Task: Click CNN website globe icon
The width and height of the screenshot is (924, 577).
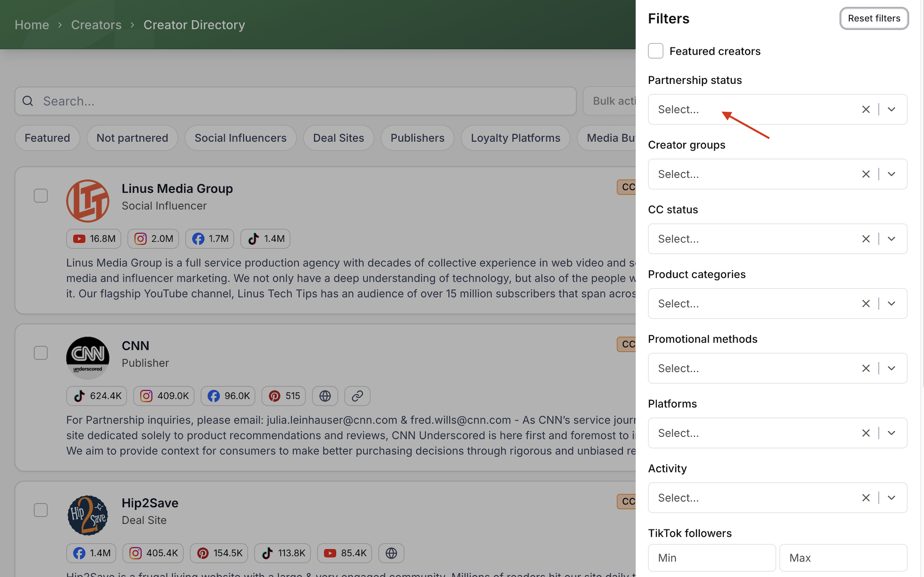Action: 325,396
